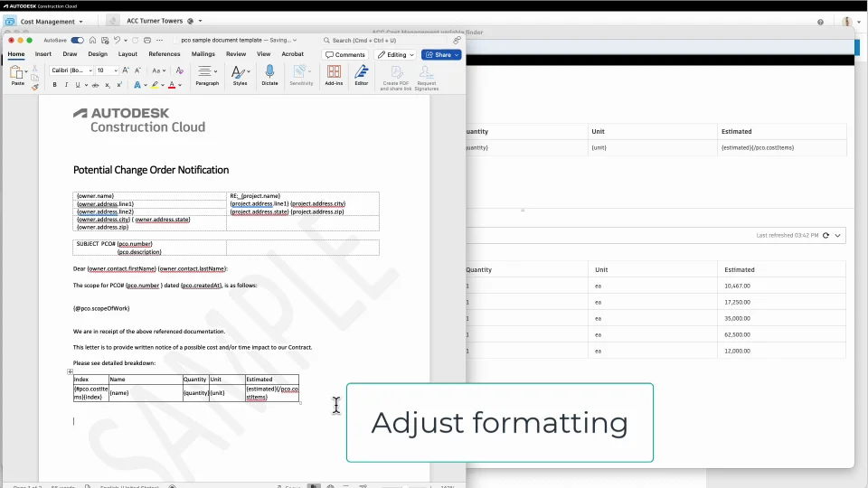This screenshot has width=868, height=488.
Task: Select the Format Painter brush
Action: (x=35, y=87)
